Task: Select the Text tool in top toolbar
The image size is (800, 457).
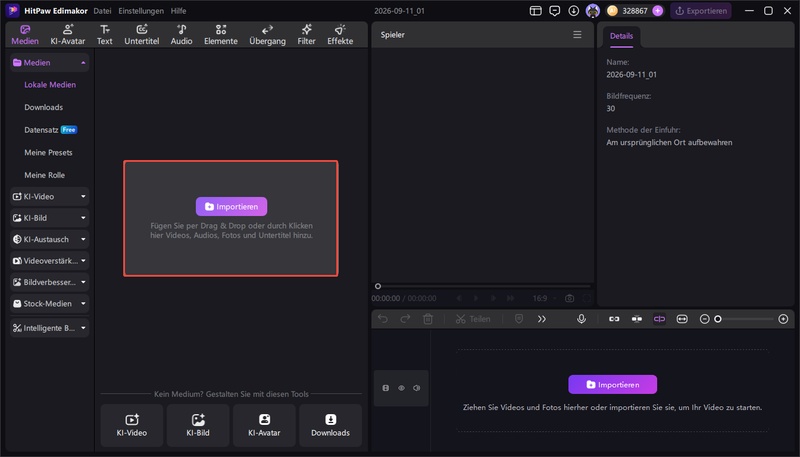Action: pyautogui.click(x=105, y=35)
